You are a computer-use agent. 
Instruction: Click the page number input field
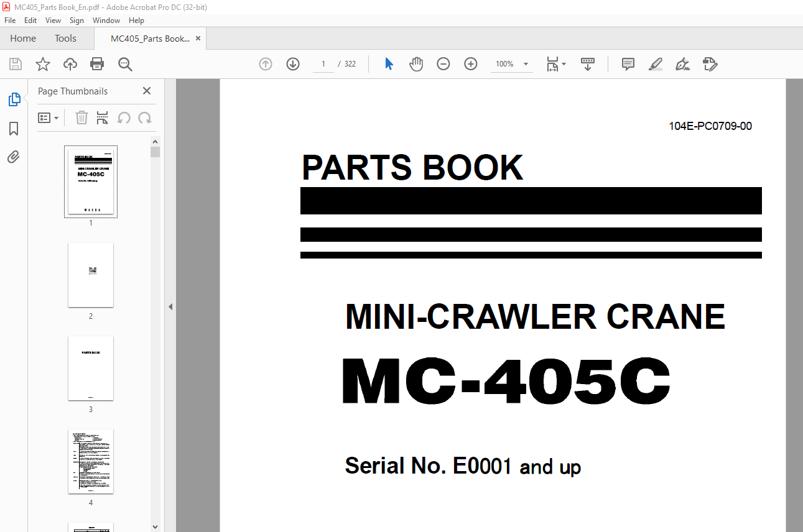(x=323, y=64)
